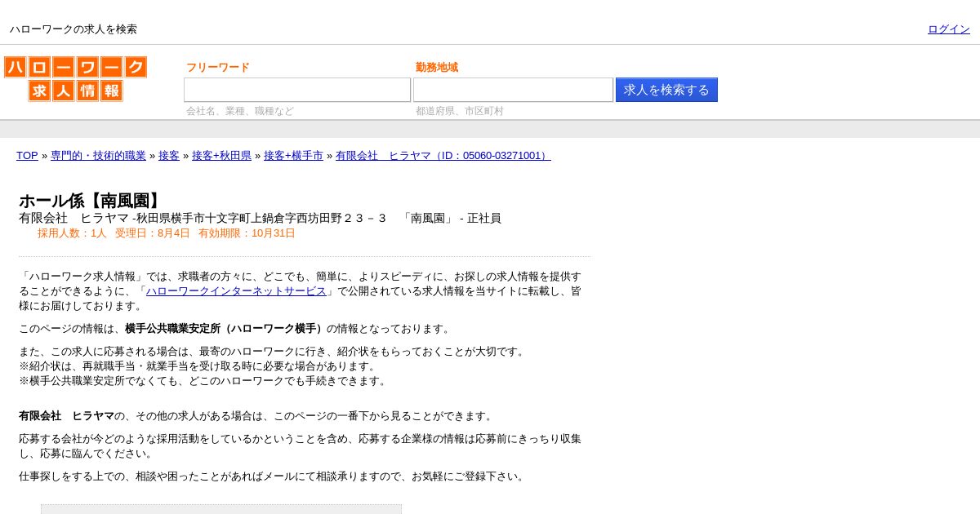Click the ハローワークの求人を検索 header text
Viewport: 980px width, 514px height.
pos(73,29)
